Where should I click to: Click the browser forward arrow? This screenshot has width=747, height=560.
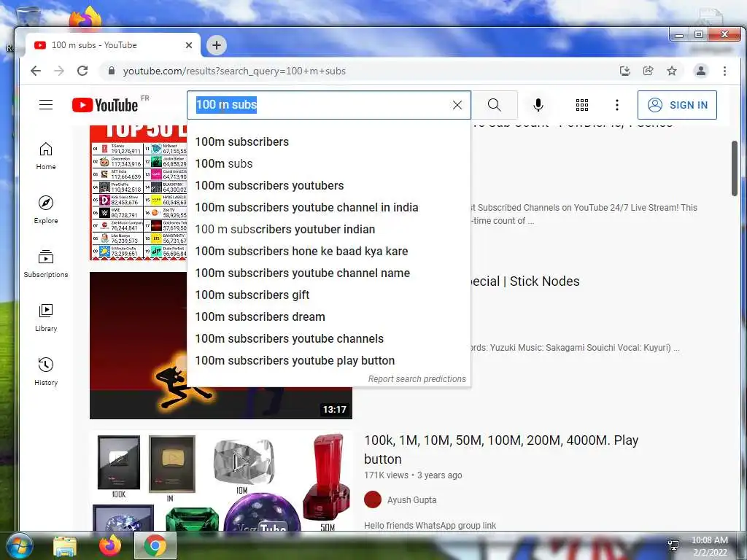point(58,71)
